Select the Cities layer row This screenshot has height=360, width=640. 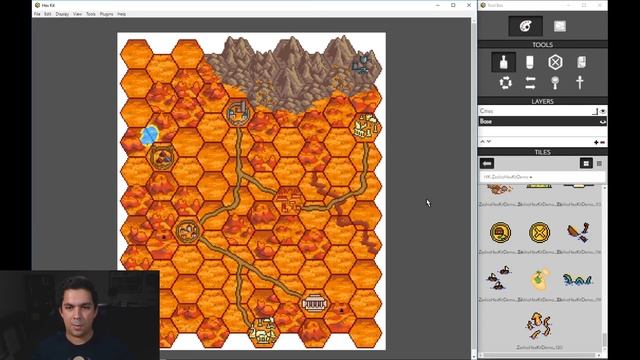click(542, 111)
